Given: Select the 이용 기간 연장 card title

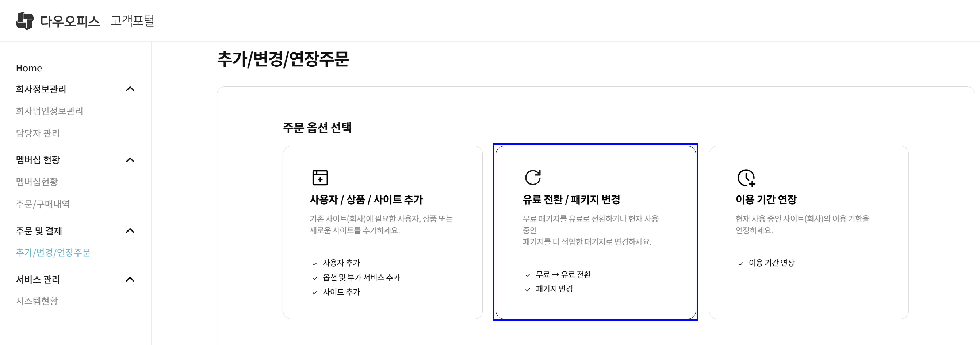Looking at the screenshot, I should coord(766,199).
